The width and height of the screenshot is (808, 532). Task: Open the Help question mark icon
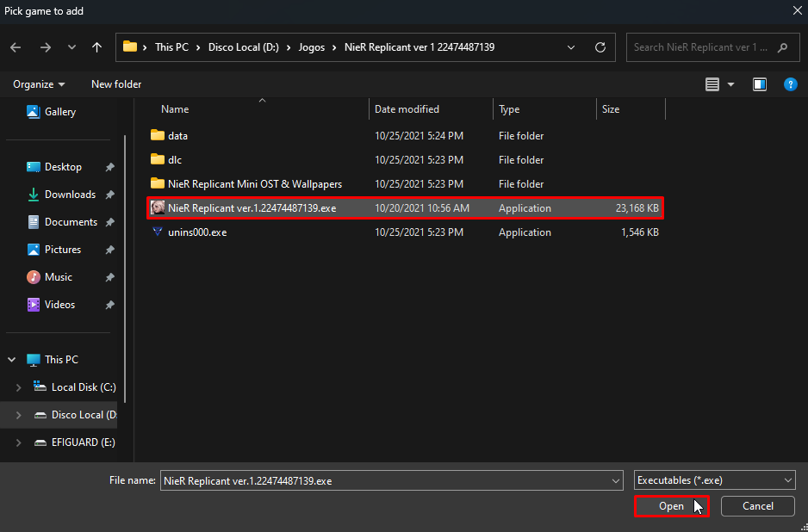(790, 84)
